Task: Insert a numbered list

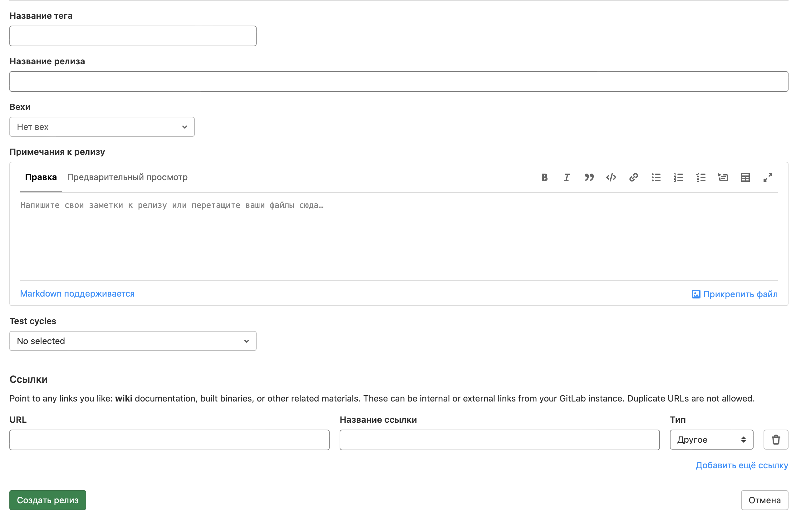Action: click(x=678, y=177)
